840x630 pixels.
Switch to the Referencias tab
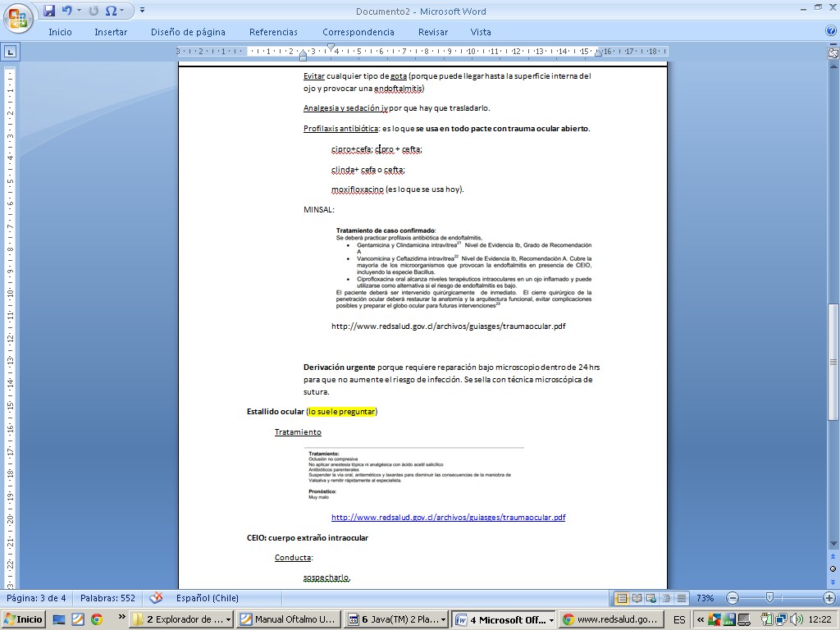273,32
